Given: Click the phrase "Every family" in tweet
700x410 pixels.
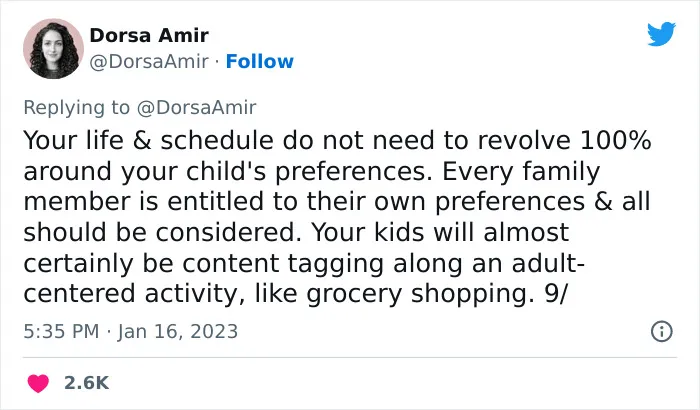Looking at the screenshot, I should point(521,172).
